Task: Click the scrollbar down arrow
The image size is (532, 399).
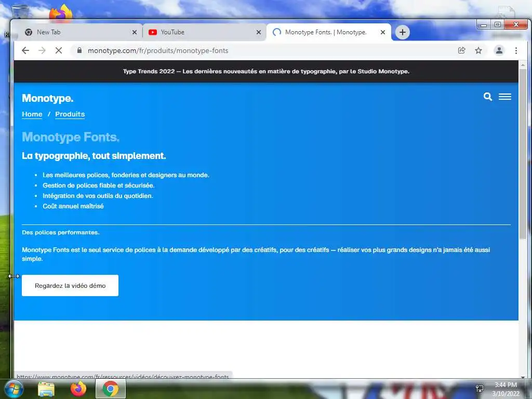Action: click(523, 377)
